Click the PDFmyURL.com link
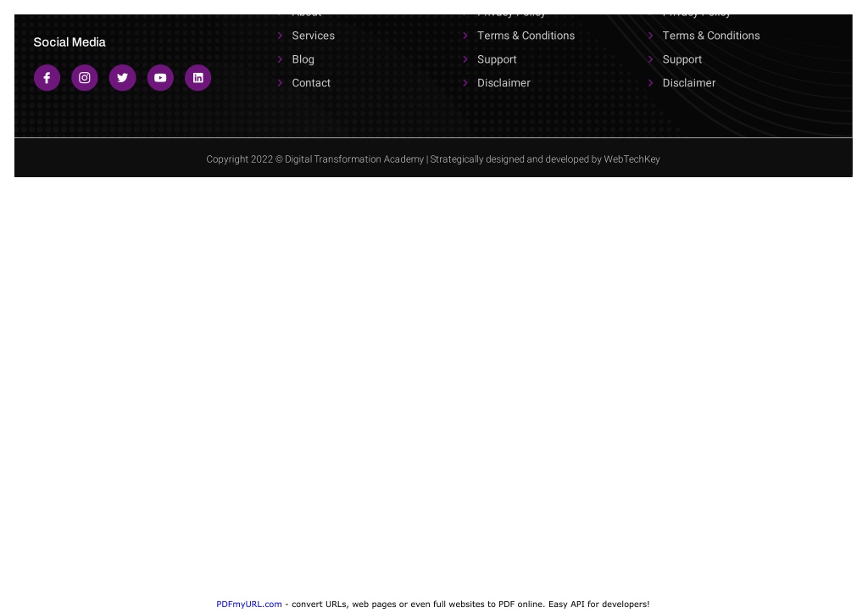 [249, 605]
